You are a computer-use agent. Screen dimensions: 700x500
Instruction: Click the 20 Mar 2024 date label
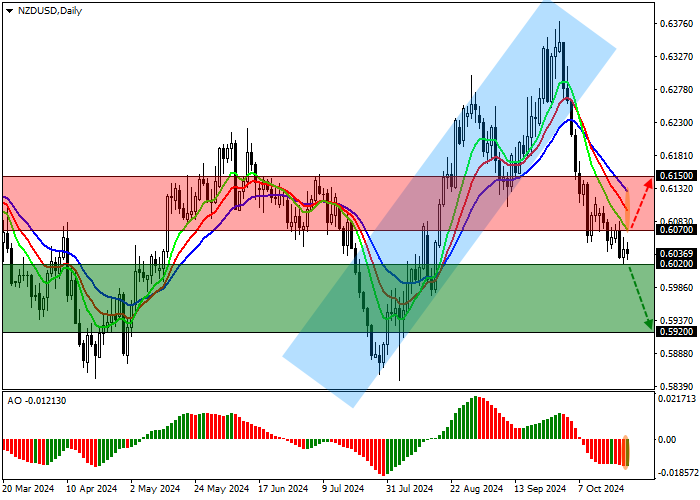[28, 489]
